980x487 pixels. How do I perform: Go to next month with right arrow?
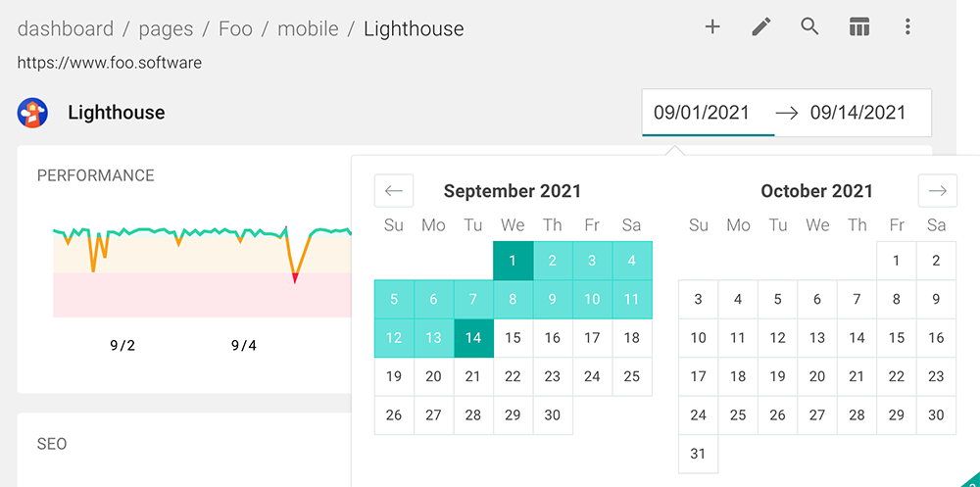(x=938, y=191)
